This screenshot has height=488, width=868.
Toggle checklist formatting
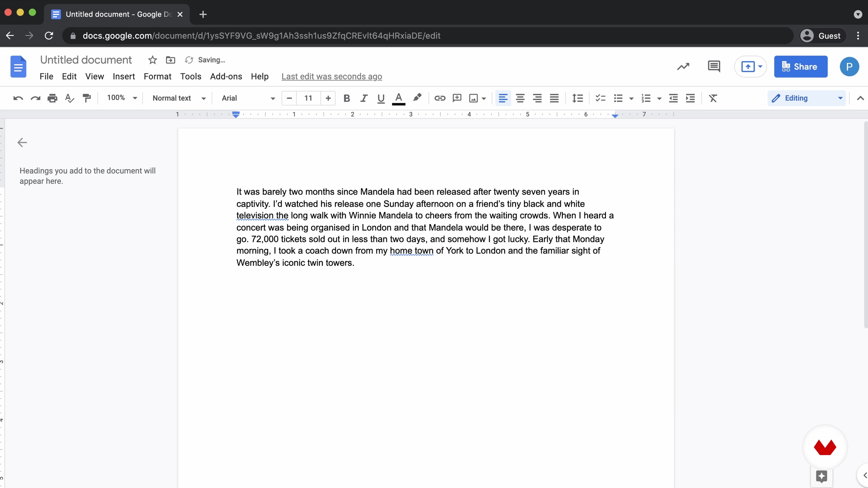click(600, 98)
